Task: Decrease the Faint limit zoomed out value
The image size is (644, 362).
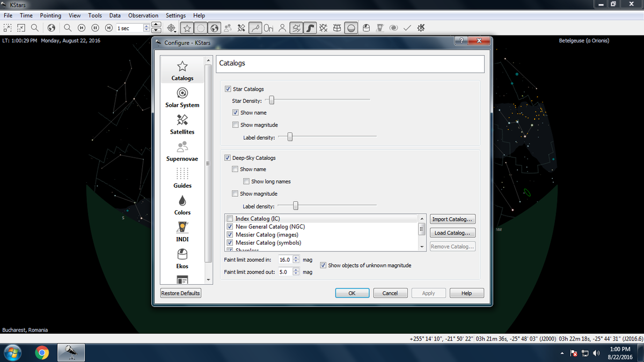Action: click(296, 274)
